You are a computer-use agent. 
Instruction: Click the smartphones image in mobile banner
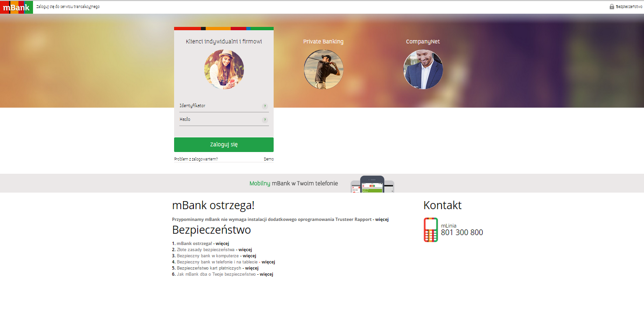click(x=372, y=184)
